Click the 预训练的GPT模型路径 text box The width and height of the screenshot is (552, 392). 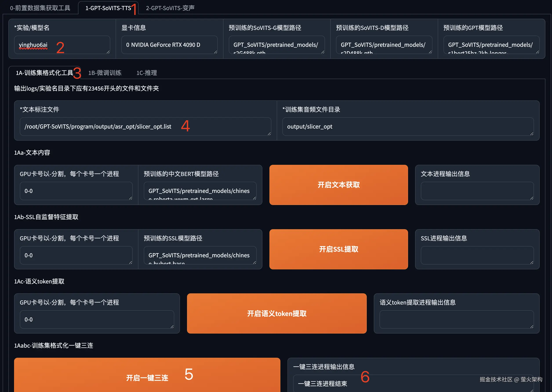click(x=491, y=45)
